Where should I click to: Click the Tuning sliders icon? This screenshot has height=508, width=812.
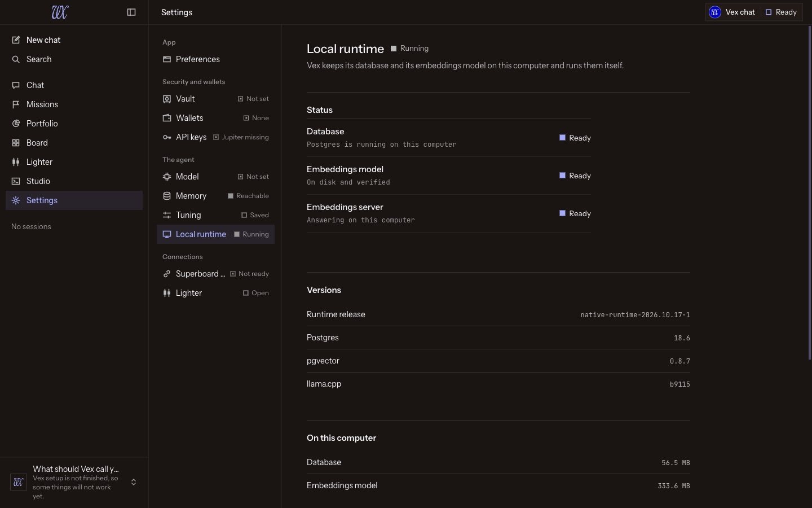click(x=167, y=215)
